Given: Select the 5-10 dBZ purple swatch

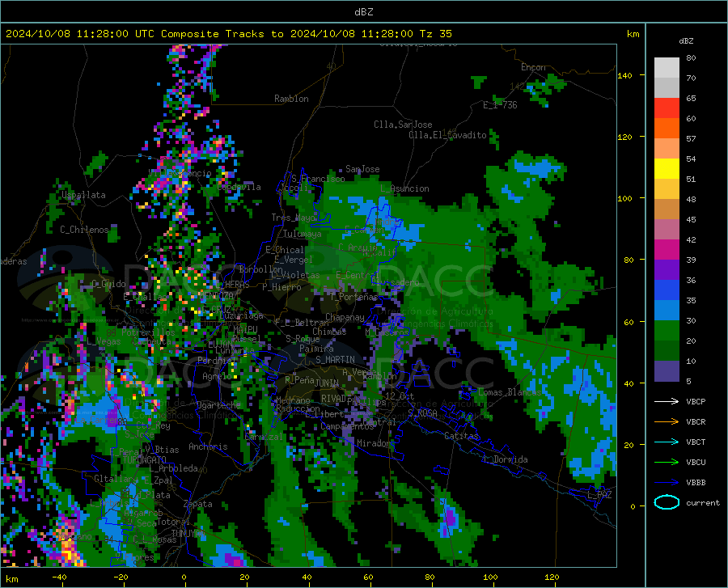Looking at the screenshot, I should tap(667, 371).
